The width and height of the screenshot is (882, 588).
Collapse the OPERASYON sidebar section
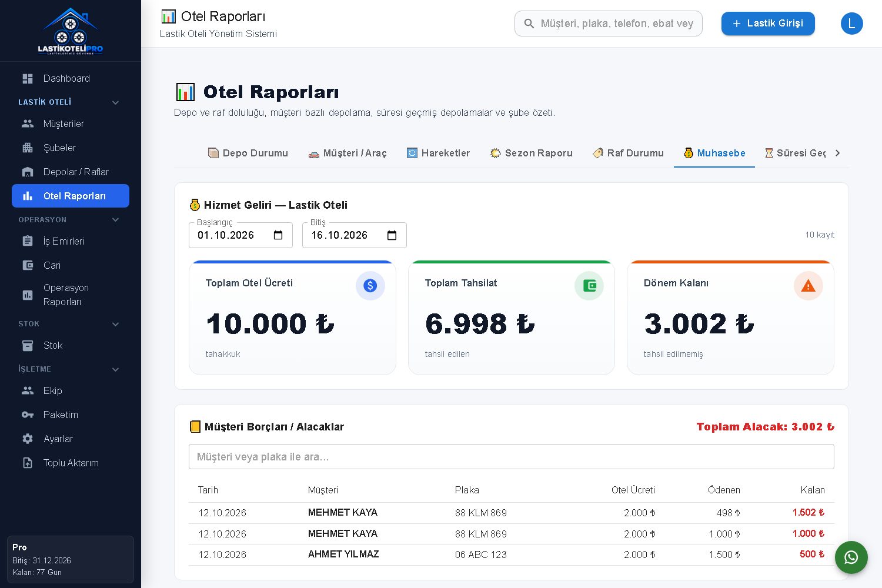click(116, 220)
